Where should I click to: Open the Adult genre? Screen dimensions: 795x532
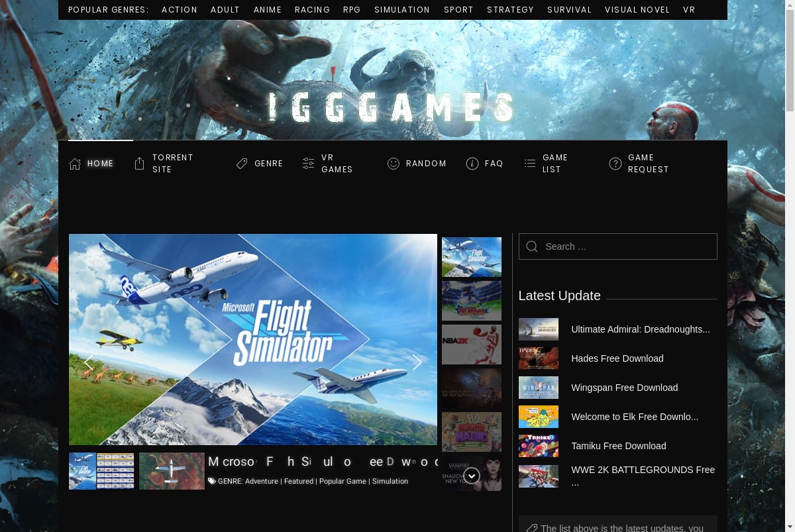225,10
